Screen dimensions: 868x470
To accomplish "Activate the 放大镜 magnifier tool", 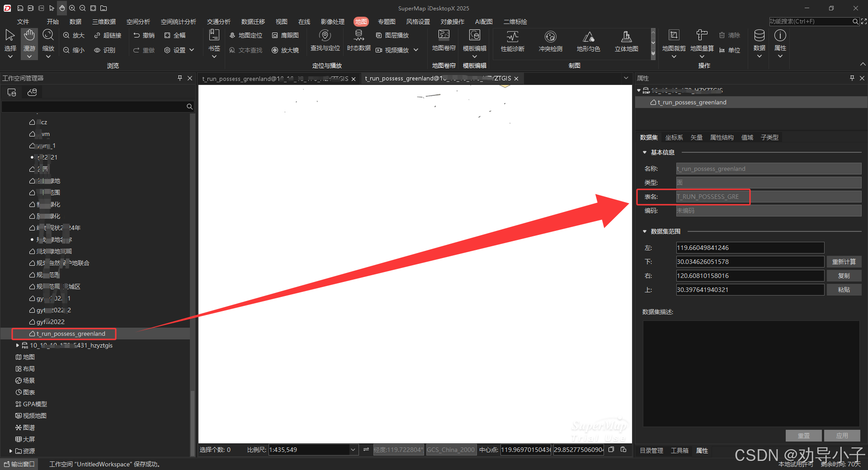I will point(285,50).
